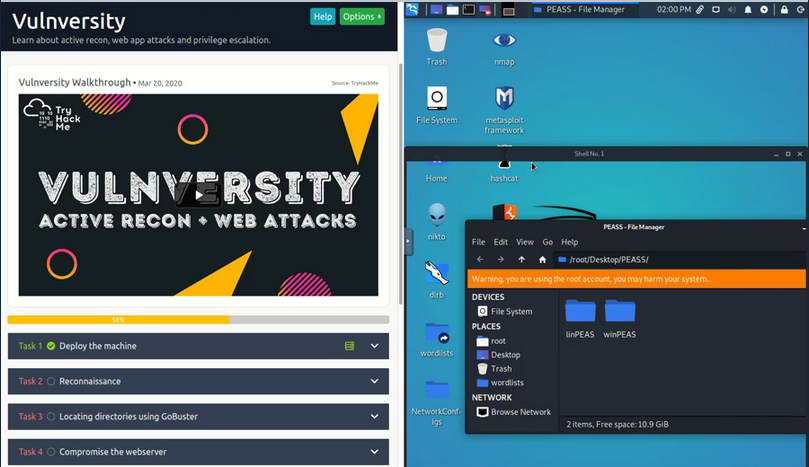Click the Task 1 green checkmark

coord(51,346)
